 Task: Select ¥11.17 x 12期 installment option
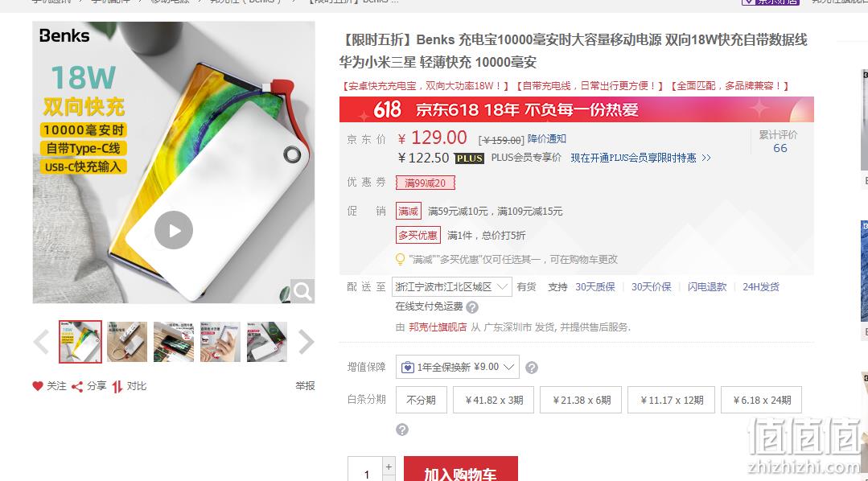coord(672,400)
